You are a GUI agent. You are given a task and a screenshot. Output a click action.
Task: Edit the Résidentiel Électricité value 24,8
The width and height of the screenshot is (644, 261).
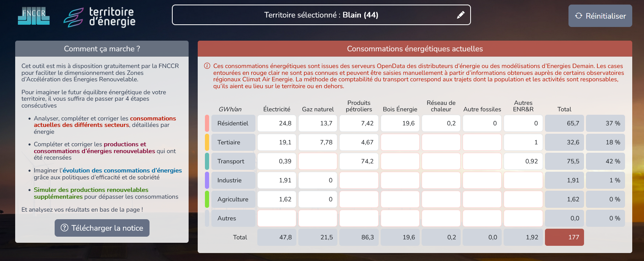coord(277,123)
